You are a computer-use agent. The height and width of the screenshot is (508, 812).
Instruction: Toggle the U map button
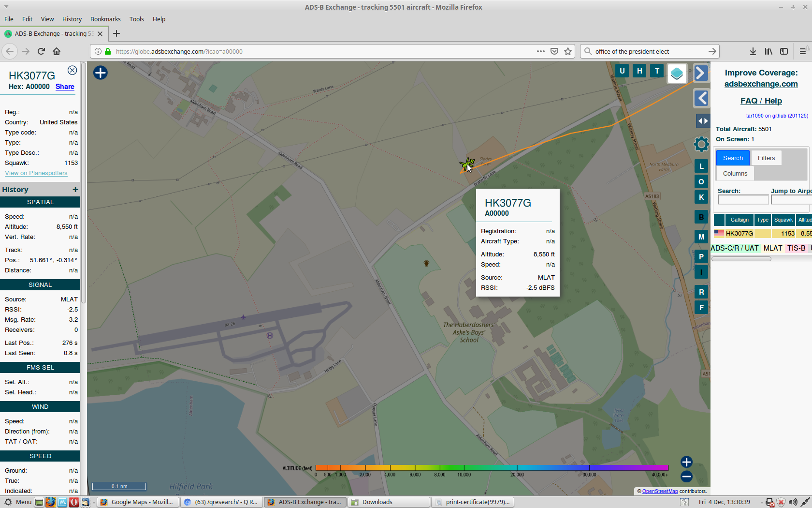(622, 71)
